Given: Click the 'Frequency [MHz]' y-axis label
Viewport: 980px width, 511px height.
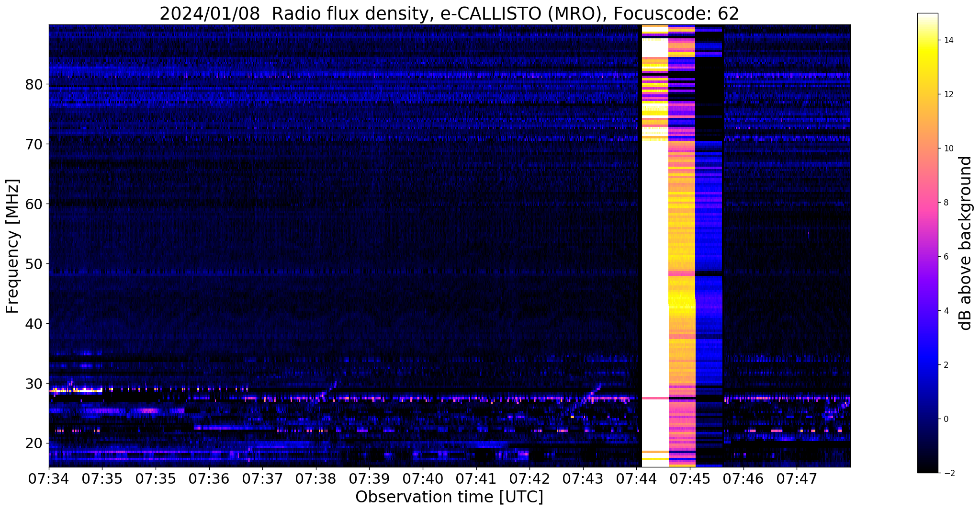Looking at the screenshot, I should coord(13,246).
